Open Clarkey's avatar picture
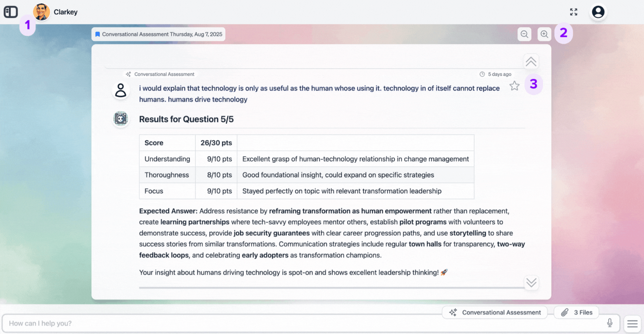Screen dimensions: 644x334 pos(41,12)
